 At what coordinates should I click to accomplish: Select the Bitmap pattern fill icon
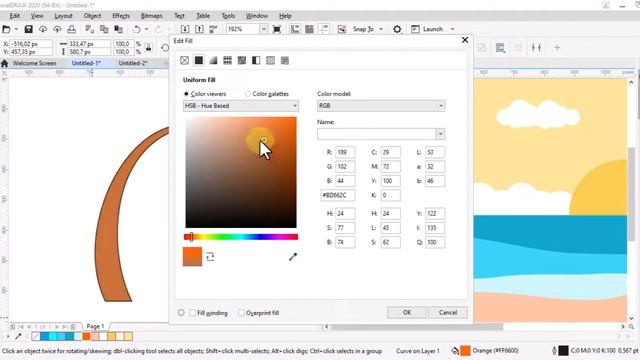pos(242,60)
